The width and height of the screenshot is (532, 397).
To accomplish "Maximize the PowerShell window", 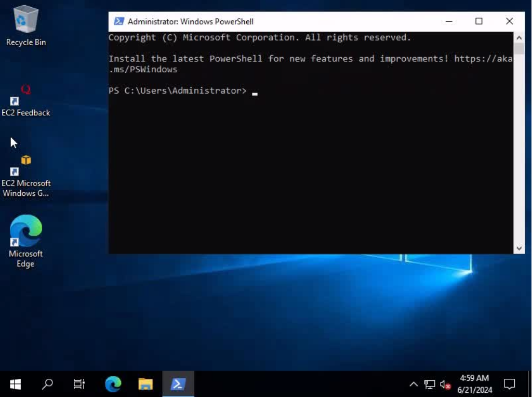I will pyautogui.click(x=478, y=21).
